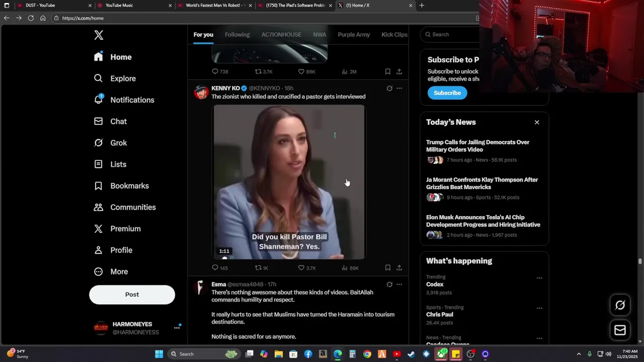
Task: Open KENNY KO profile name link
Action: (x=225, y=88)
